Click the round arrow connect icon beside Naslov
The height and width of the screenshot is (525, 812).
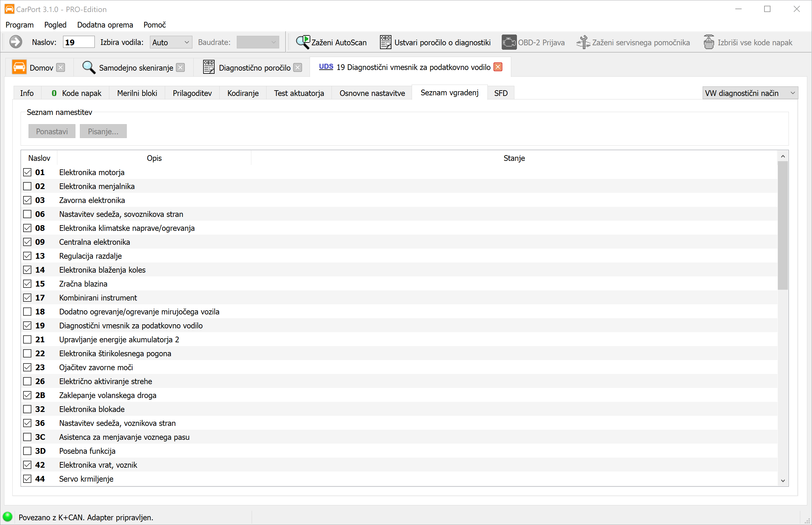point(16,42)
